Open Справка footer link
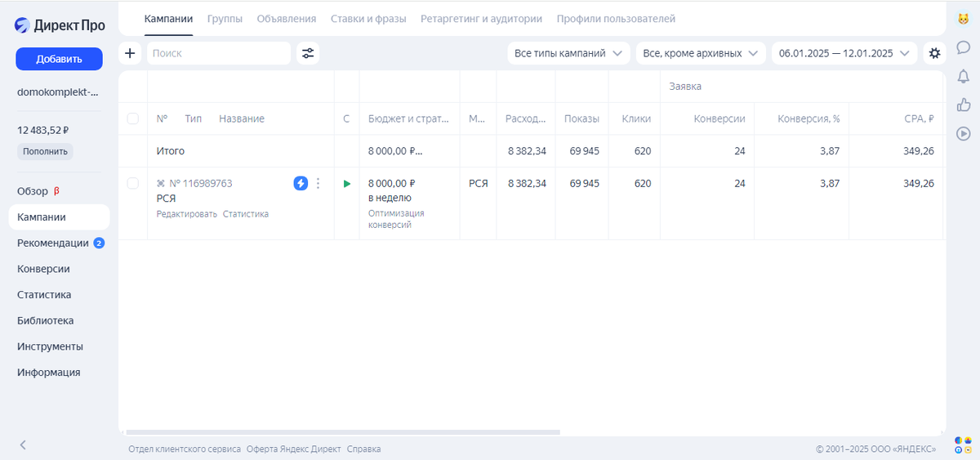980x460 pixels. pyautogui.click(x=363, y=449)
